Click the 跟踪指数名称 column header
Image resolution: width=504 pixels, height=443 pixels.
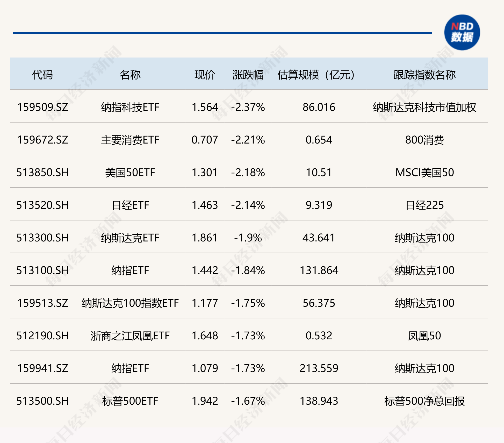click(x=424, y=75)
